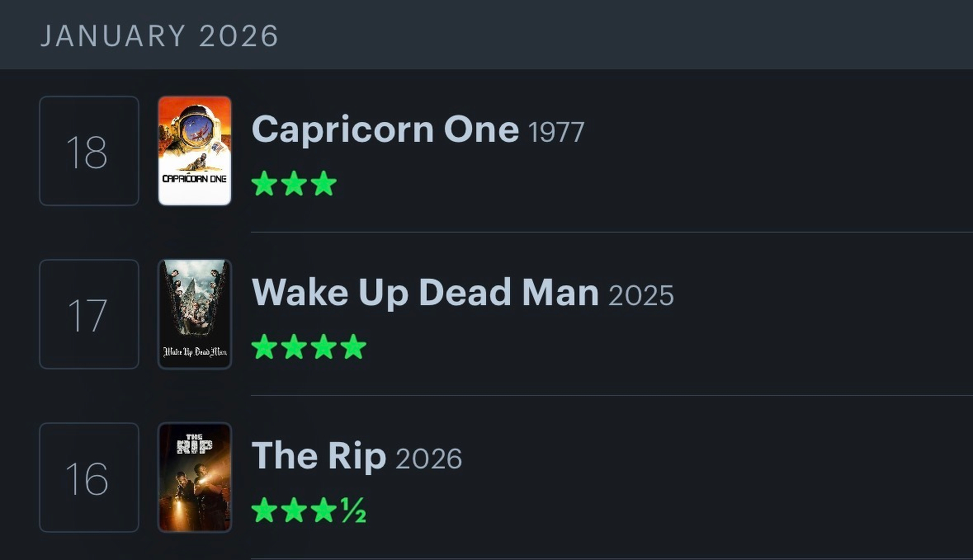The height and width of the screenshot is (560, 973).
Task: Open The Rip film title link
Action: click(x=319, y=456)
